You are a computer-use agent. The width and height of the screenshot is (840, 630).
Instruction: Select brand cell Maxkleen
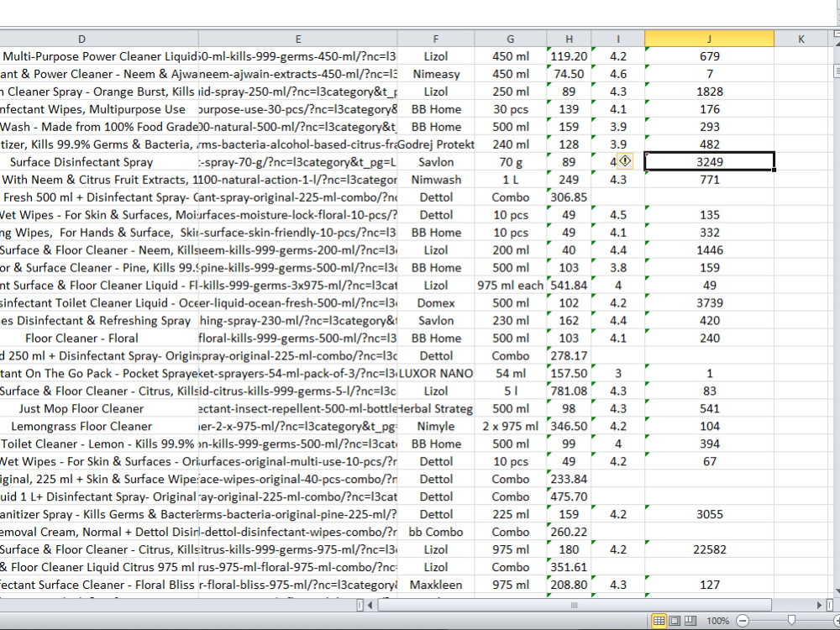(x=435, y=585)
